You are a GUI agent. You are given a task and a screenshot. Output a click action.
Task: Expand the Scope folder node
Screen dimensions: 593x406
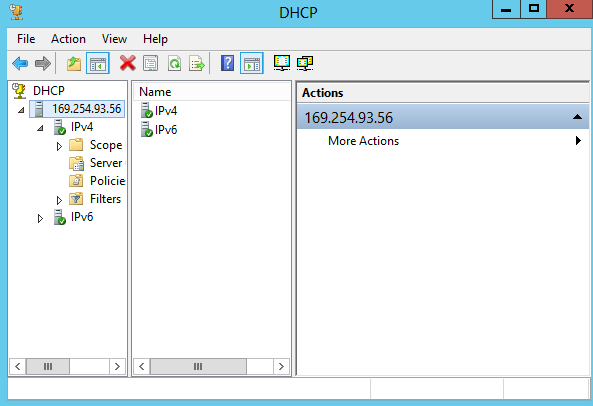pos(59,146)
